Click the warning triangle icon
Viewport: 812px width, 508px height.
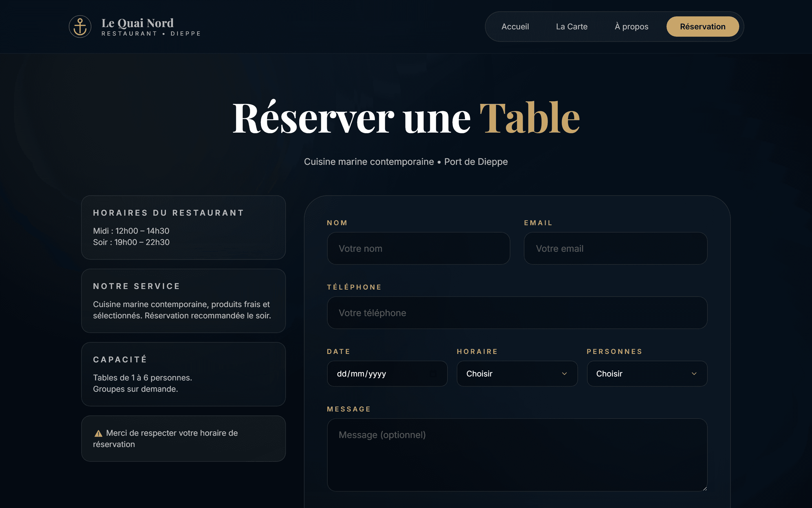click(x=98, y=433)
